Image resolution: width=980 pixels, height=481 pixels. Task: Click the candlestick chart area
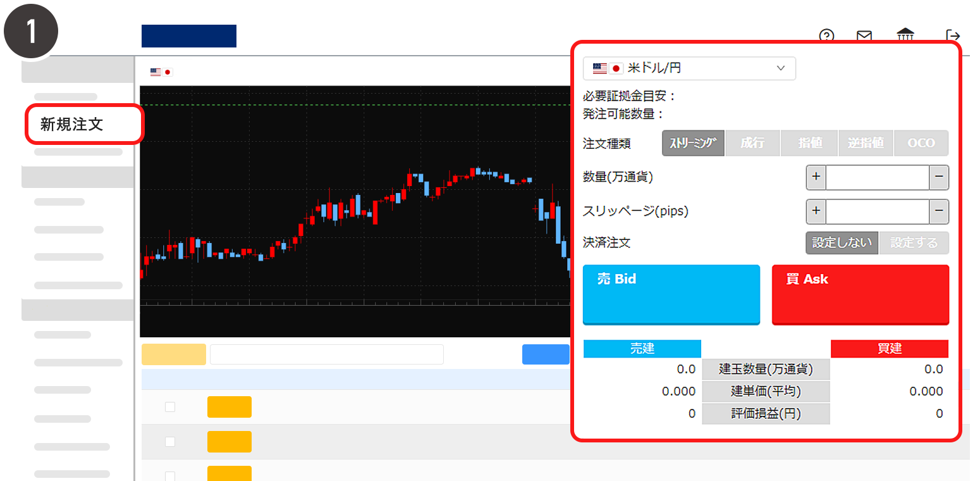(x=354, y=211)
